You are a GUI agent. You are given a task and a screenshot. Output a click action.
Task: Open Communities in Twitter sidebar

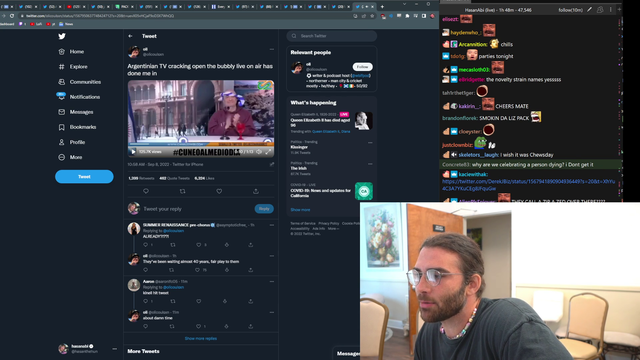coord(80,82)
